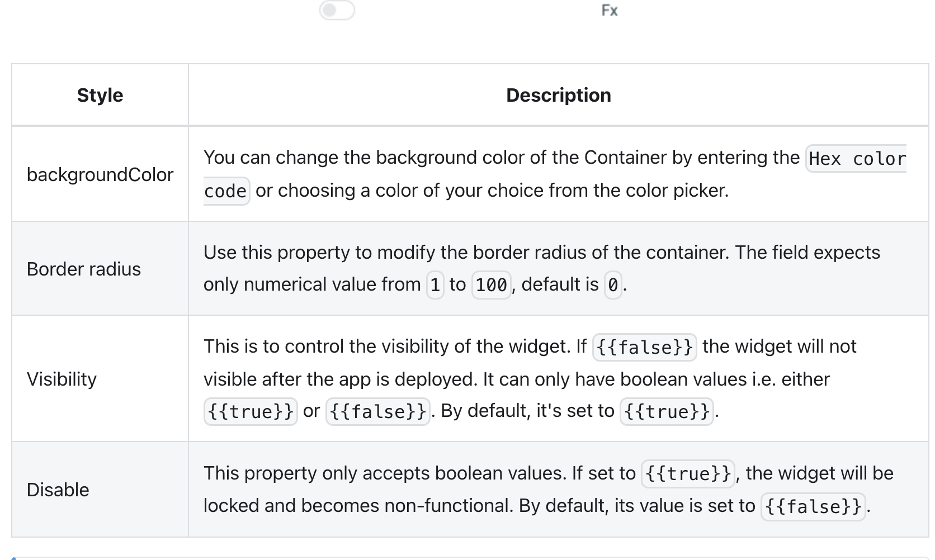The image size is (935, 560).
Task: Select the Style column header
Action: click(100, 94)
